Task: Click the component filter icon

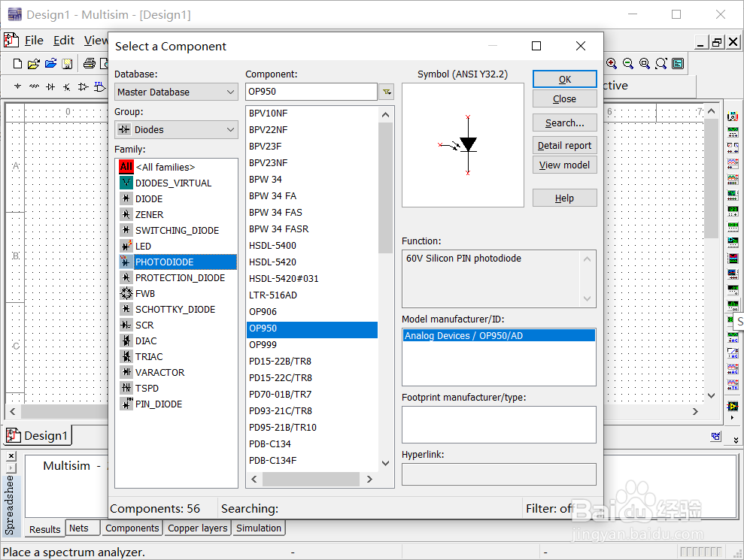Action: [387, 92]
